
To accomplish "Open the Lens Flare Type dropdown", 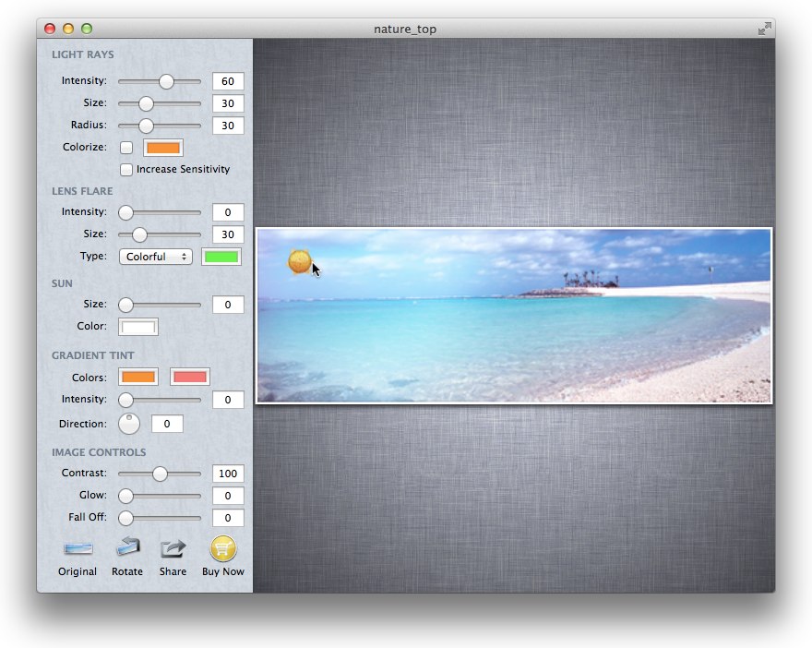I will pos(156,257).
